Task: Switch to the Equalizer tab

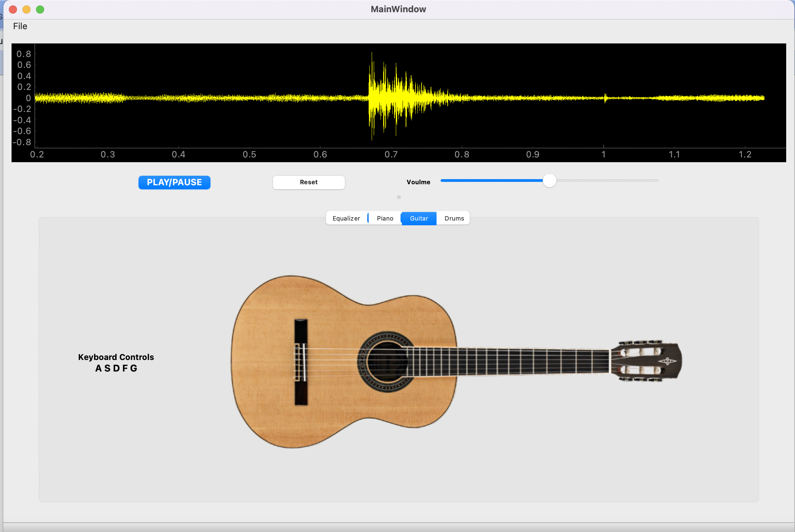Action: [346, 218]
